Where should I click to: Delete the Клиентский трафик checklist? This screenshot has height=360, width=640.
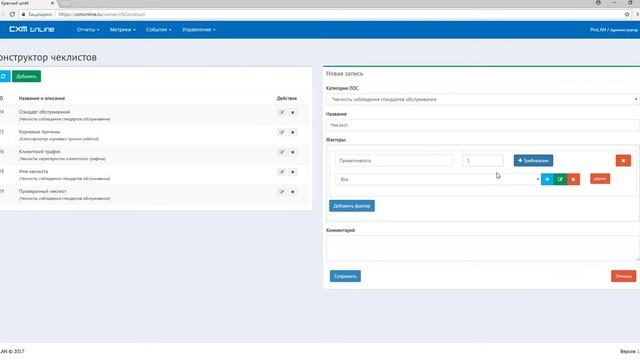pos(293,152)
